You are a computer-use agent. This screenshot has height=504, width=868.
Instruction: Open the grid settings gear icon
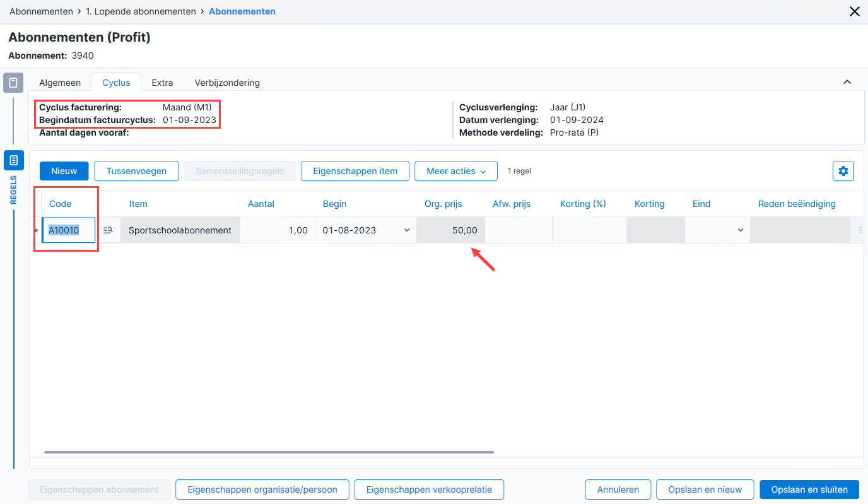pyautogui.click(x=843, y=171)
